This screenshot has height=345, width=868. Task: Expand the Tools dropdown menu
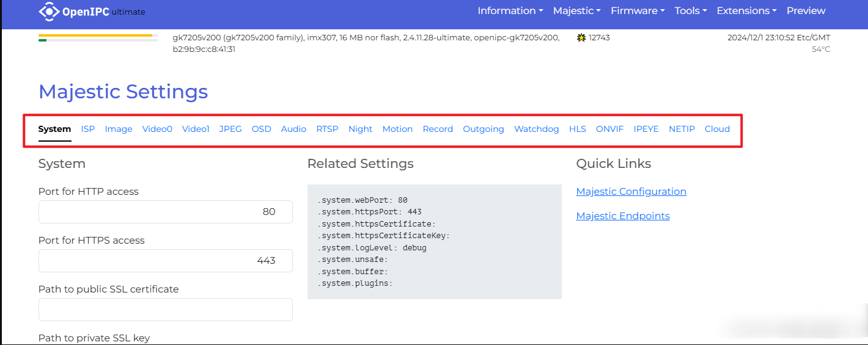(691, 11)
